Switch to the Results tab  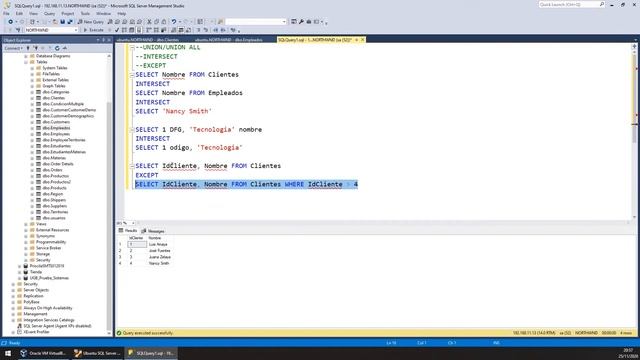point(128,231)
